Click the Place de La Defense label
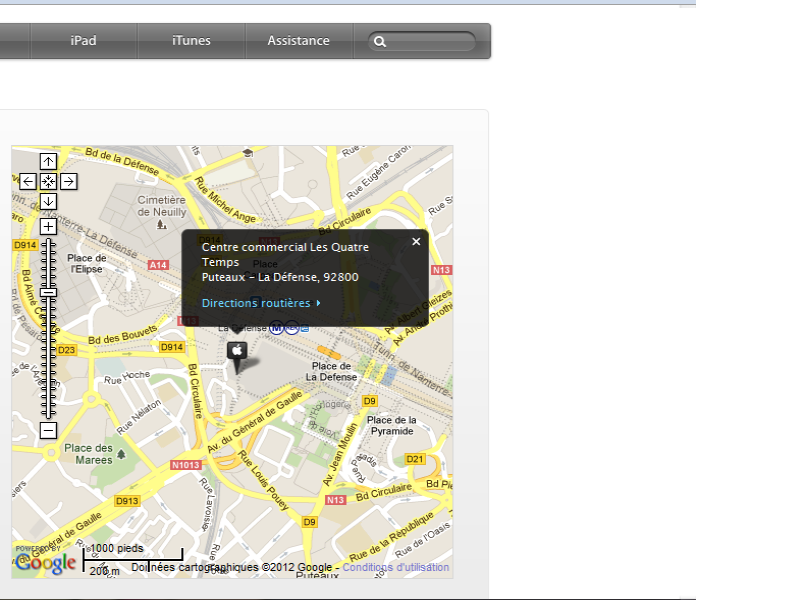Viewport: 800px width, 600px height. click(x=331, y=372)
